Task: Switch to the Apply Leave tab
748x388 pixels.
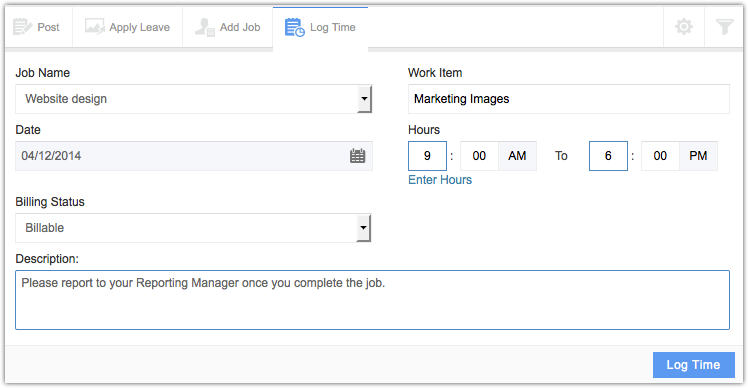Action: (x=127, y=27)
